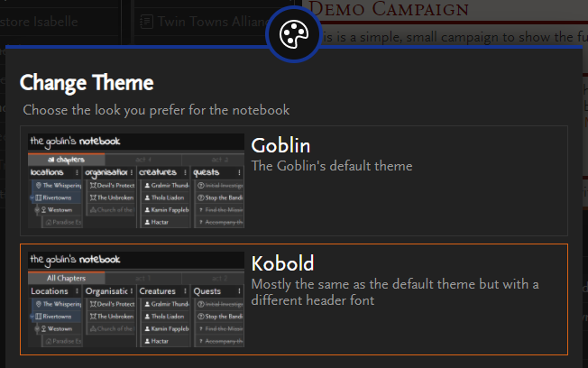Select 'all chapters' tab in Goblin preview
Viewport: 588px width, 368px height.
[x=67, y=160]
